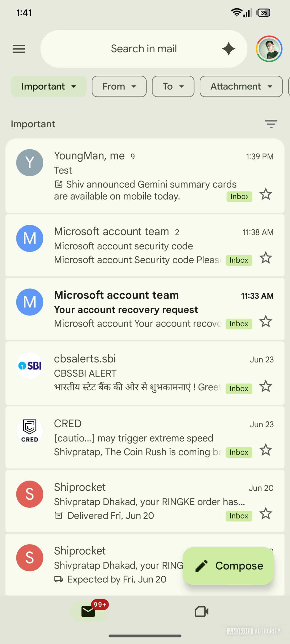Open the Attachment filter dropdown
The image size is (290, 644).
coord(241,87)
